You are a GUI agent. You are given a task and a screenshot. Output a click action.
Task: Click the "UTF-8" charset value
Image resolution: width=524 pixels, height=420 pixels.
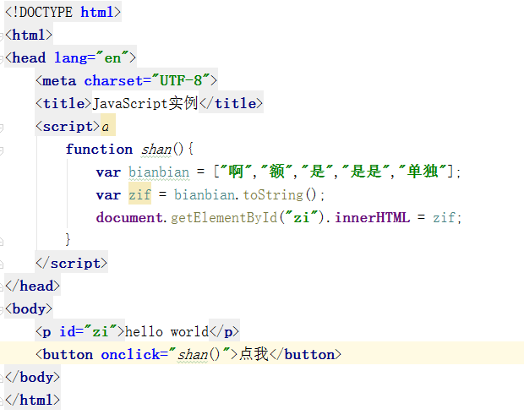(181, 80)
